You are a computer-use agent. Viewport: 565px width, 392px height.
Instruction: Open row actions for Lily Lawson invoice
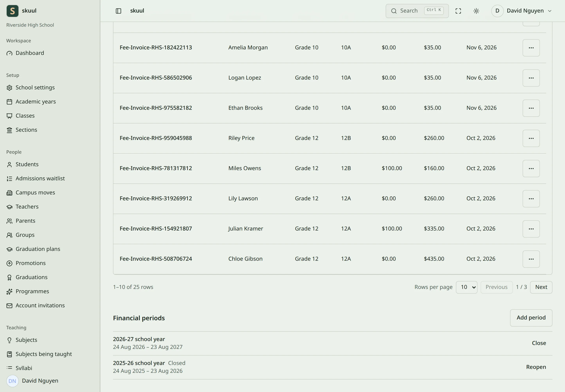point(531,199)
